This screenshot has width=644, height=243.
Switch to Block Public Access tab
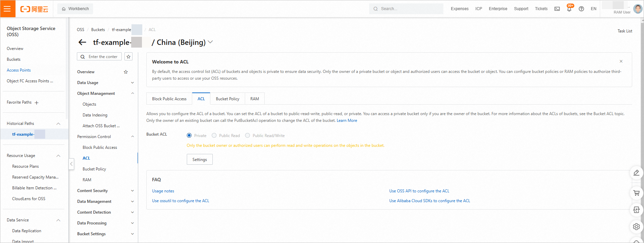tap(169, 99)
